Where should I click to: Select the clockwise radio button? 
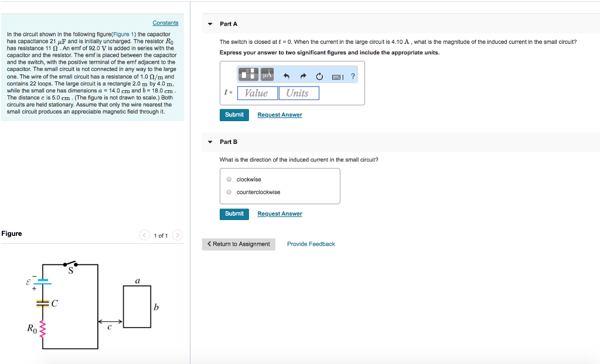pyautogui.click(x=229, y=179)
